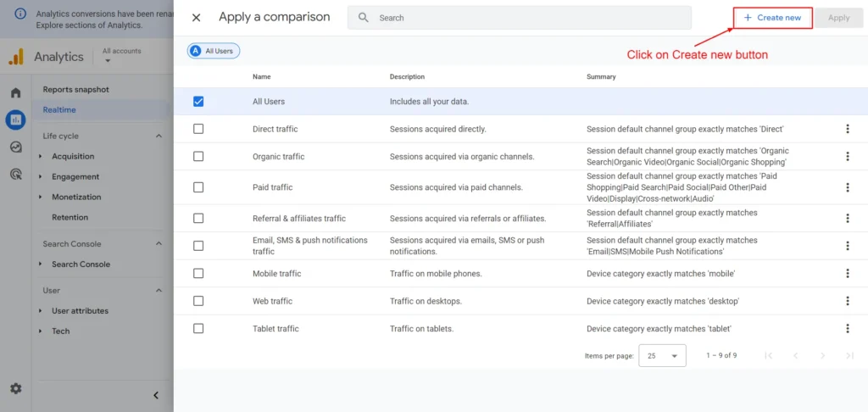This screenshot has width=868, height=412.
Task: Open the Advertising icon in left rail
Action: tap(15, 175)
